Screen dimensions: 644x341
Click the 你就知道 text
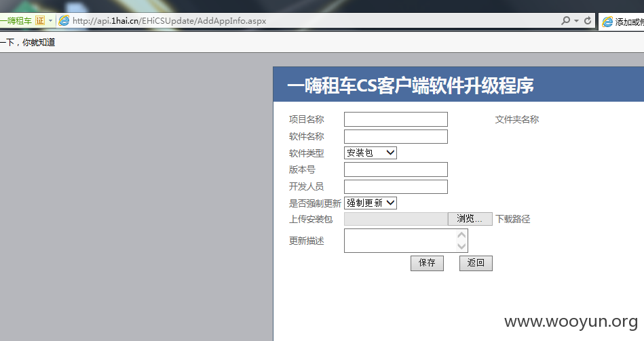39,42
